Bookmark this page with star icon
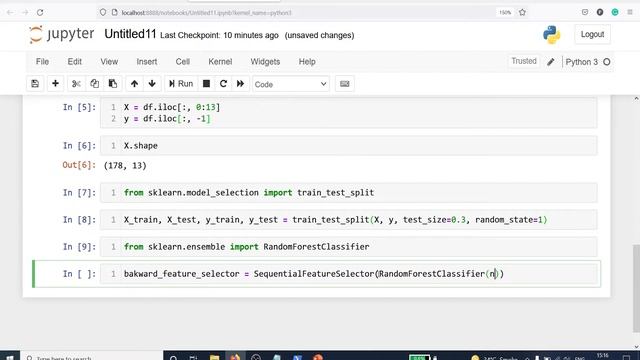 [522, 13]
